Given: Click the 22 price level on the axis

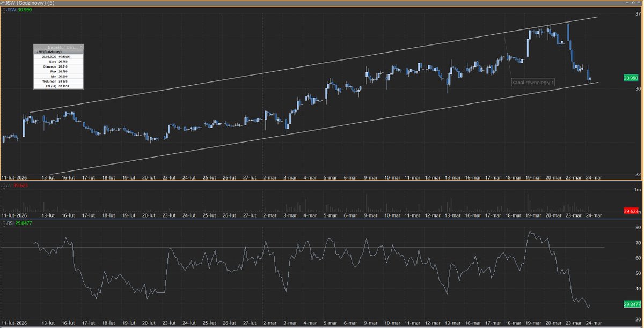Looking at the screenshot, I should click(638, 174).
